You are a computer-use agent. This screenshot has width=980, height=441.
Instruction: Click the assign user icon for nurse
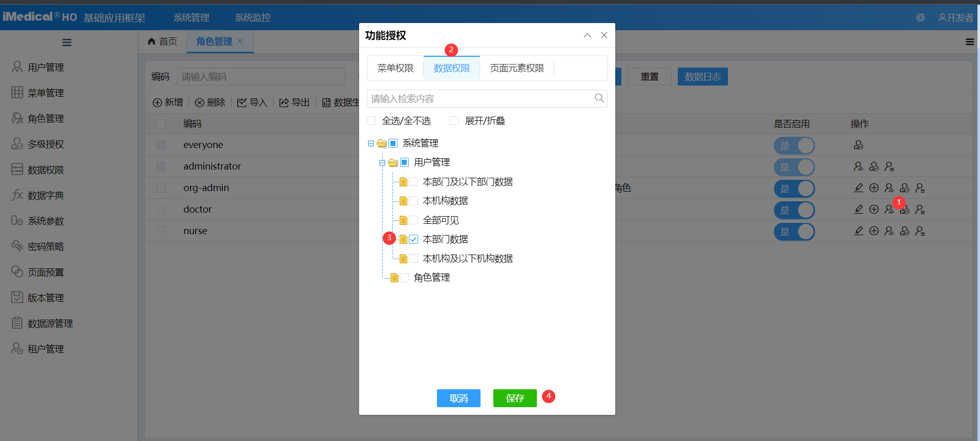(889, 231)
